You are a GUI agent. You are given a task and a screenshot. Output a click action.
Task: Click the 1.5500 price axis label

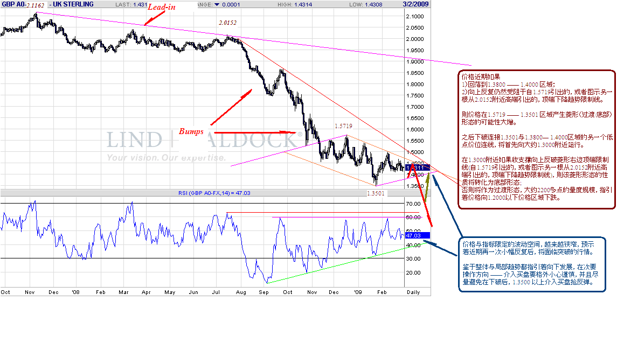pos(415,141)
